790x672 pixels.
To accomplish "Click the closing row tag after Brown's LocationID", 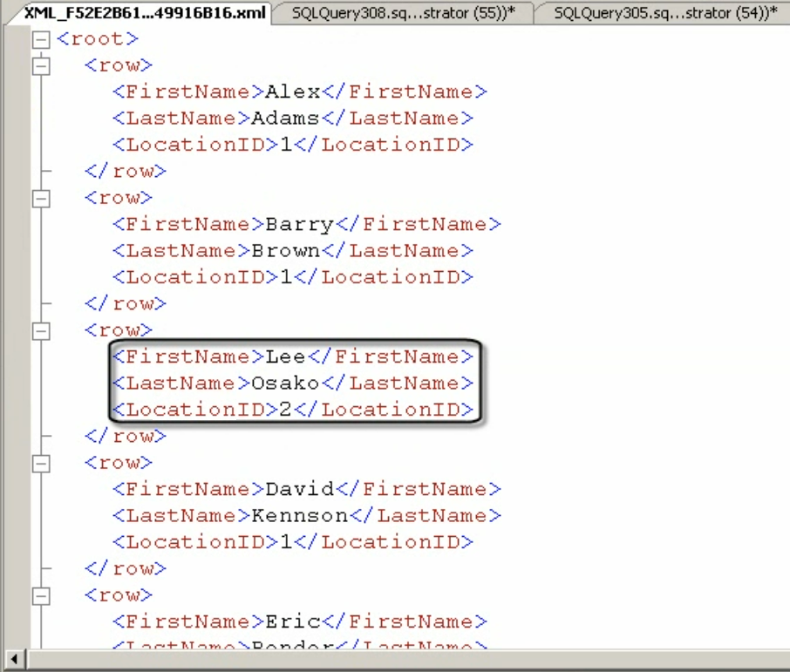I will point(126,304).
